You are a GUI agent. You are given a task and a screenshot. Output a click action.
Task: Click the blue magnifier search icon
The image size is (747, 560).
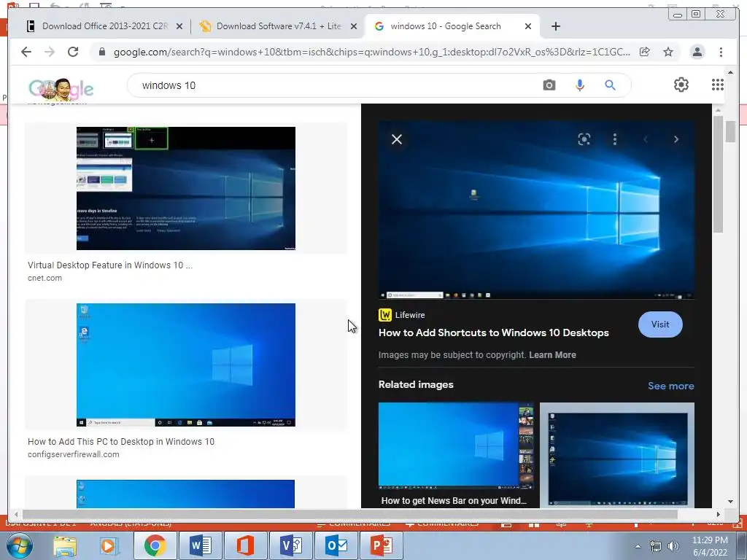pos(610,85)
